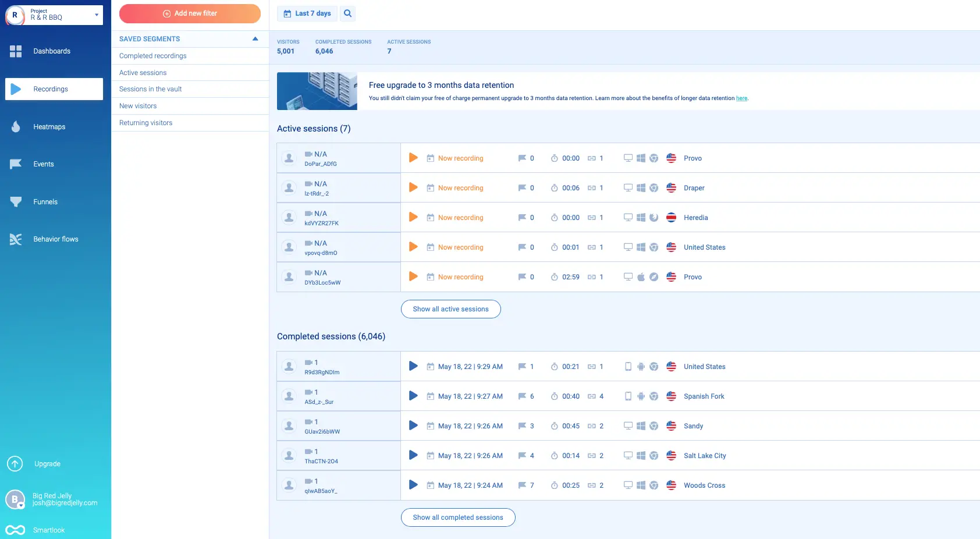The image size is (980, 539).
Task: Open the Events flag icon
Action: coord(16,164)
